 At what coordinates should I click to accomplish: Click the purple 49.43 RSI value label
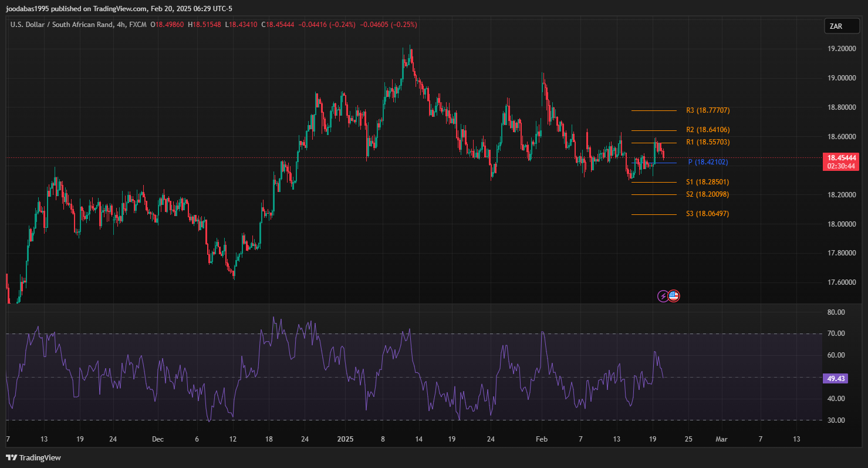pyautogui.click(x=835, y=379)
